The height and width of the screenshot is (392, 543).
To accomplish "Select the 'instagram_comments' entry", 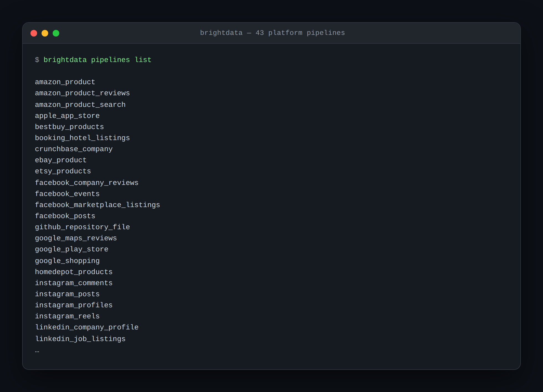I will [x=74, y=283].
